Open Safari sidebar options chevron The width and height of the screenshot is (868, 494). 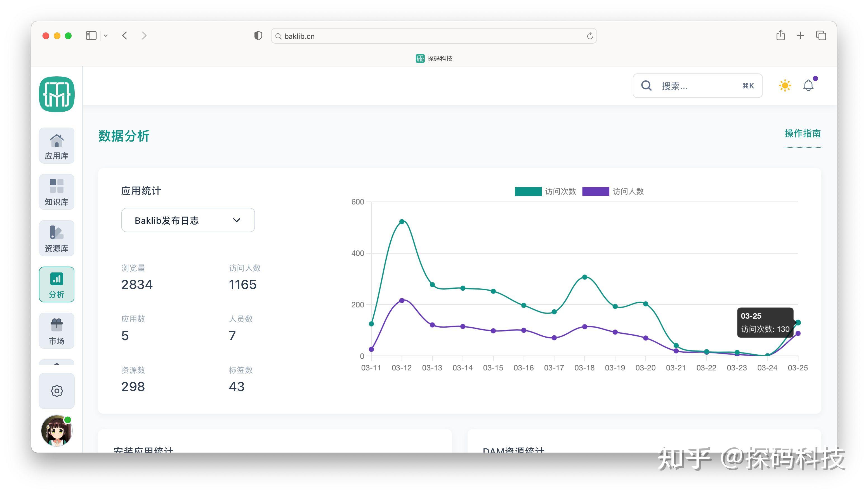coord(106,36)
